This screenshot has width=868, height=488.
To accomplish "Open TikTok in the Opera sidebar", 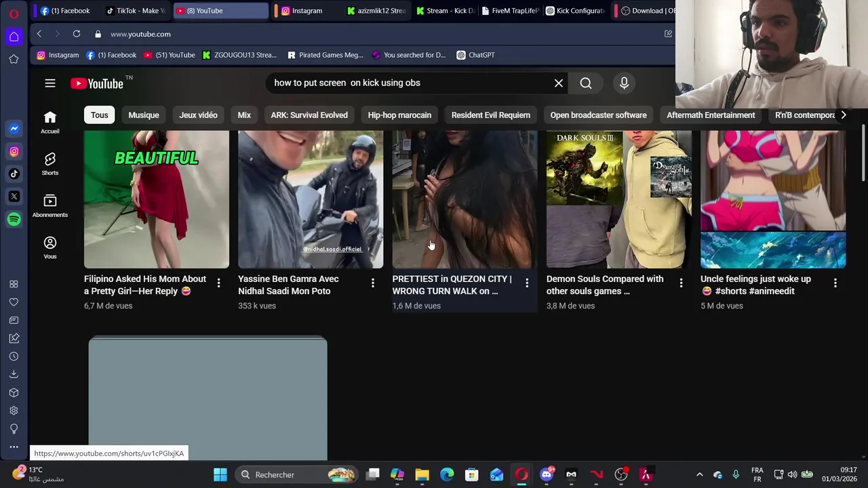I will [x=14, y=174].
